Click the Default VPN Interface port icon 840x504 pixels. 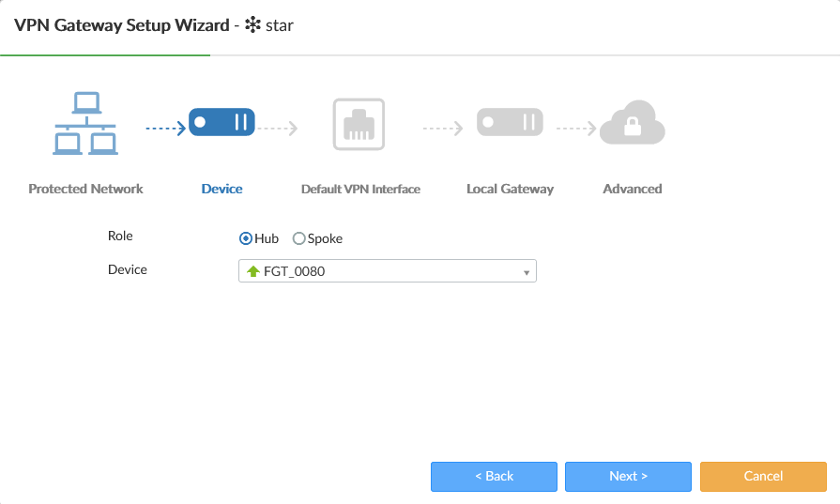(x=359, y=123)
